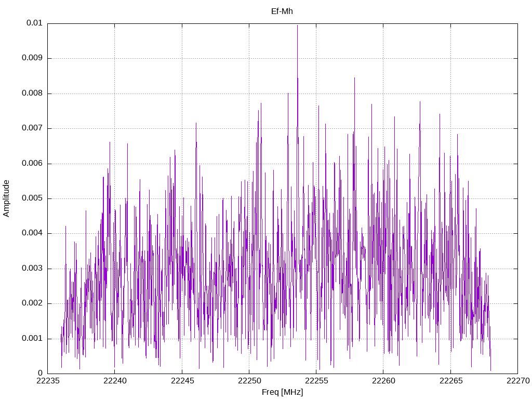
Task: Click the y-axis tick label "0.01"
Action: tap(34, 23)
